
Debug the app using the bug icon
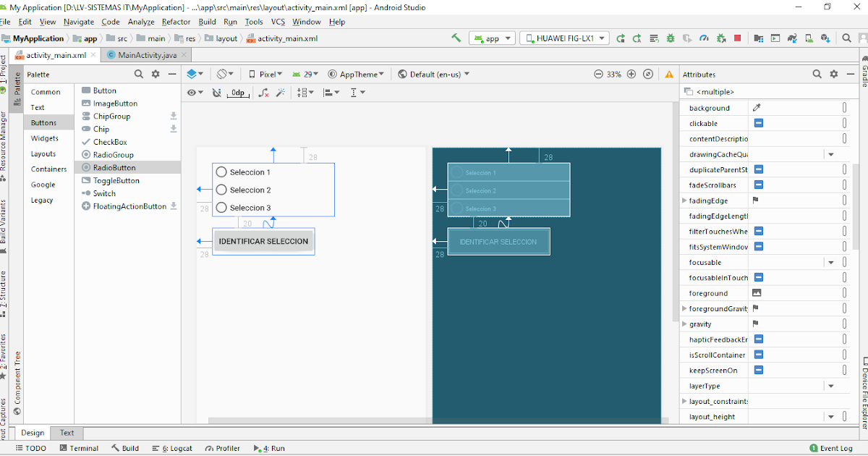pos(671,38)
